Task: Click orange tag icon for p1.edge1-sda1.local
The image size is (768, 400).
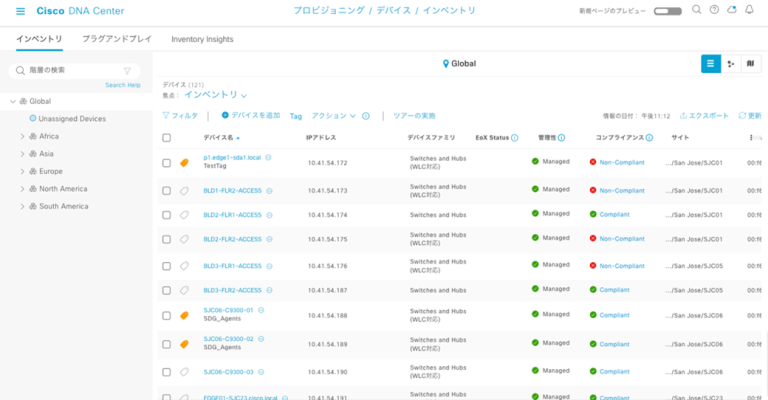Action: coord(184,163)
